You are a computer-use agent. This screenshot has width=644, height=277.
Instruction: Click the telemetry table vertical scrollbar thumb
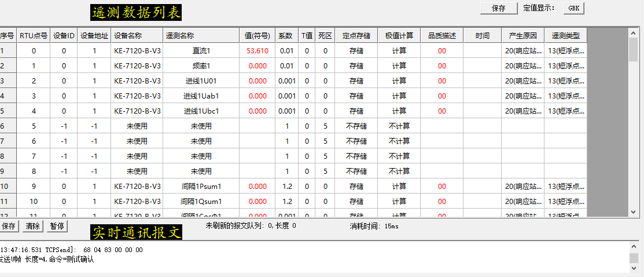[633, 49]
